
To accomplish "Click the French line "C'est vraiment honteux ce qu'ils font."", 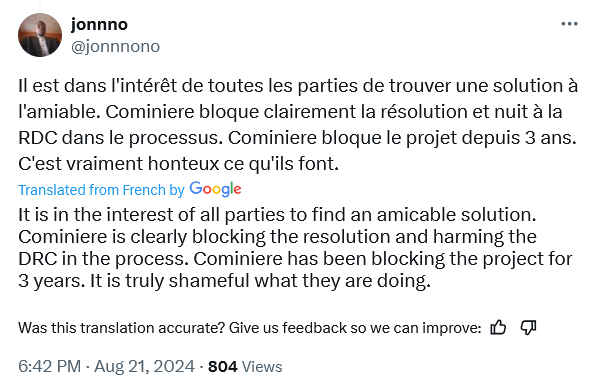I will pos(178,164).
